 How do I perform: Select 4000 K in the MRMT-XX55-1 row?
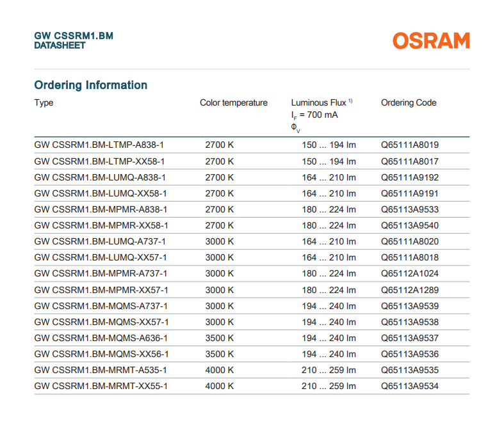(220, 387)
